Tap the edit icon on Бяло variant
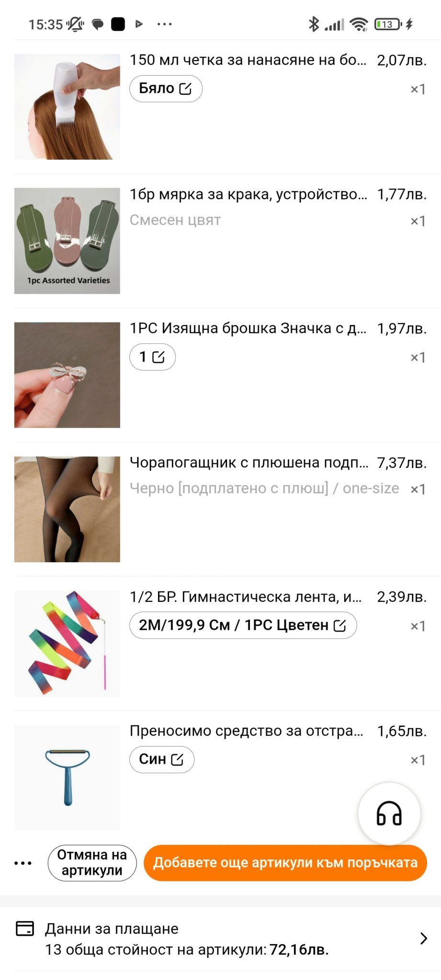441x980 pixels. tap(185, 89)
